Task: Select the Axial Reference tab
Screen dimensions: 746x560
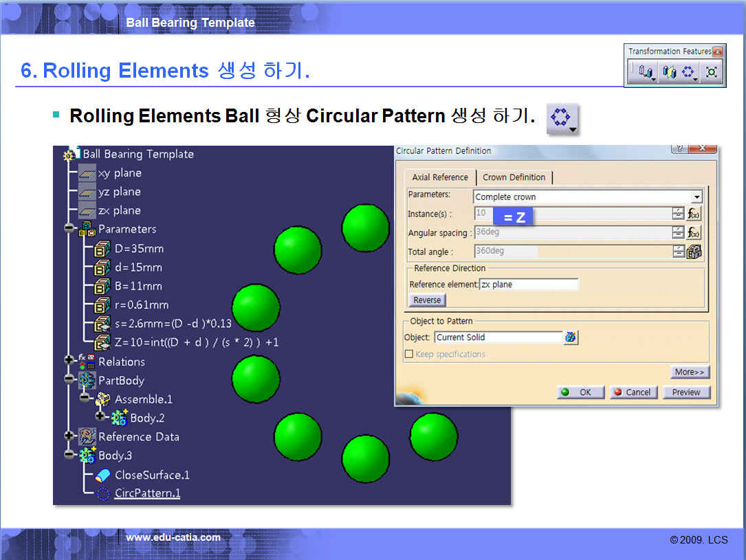Action: tap(440, 177)
